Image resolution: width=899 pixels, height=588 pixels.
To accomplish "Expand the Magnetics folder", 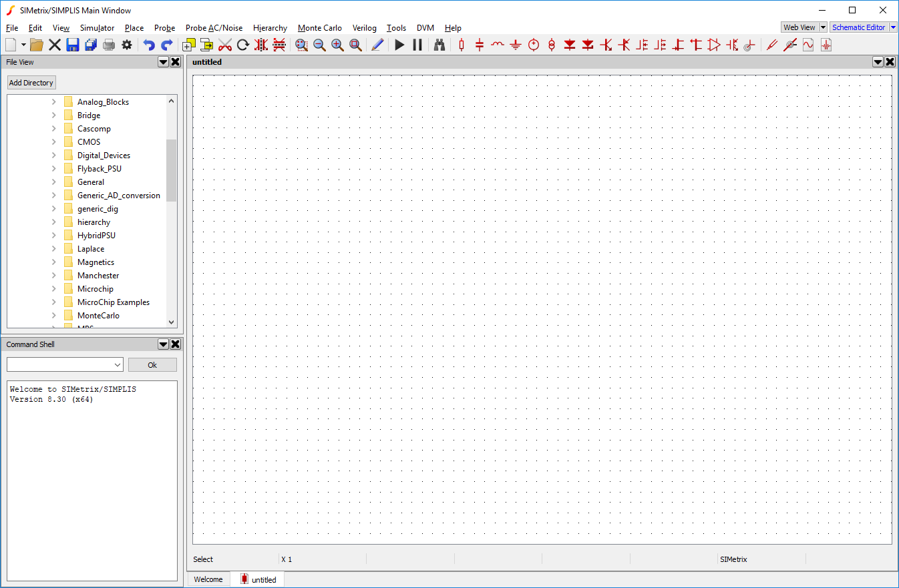I will 54,262.
